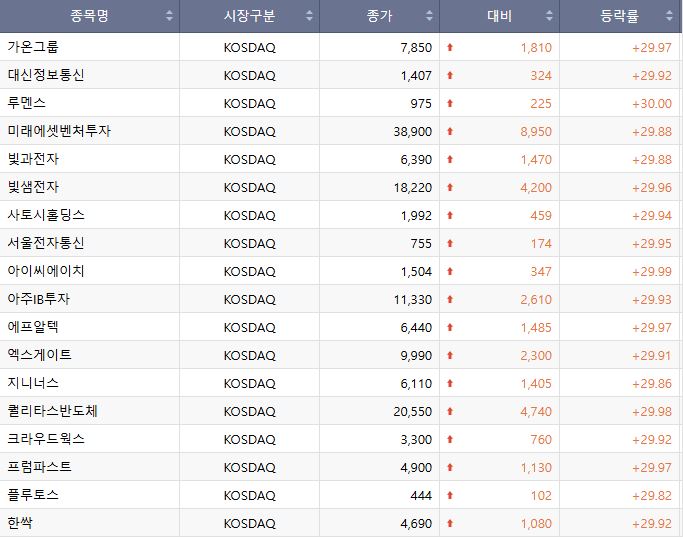Screen dimensions: 683x537
Task: Select stock name 서울전자통신
Action: pyautogui.click(x=46, y=243)
